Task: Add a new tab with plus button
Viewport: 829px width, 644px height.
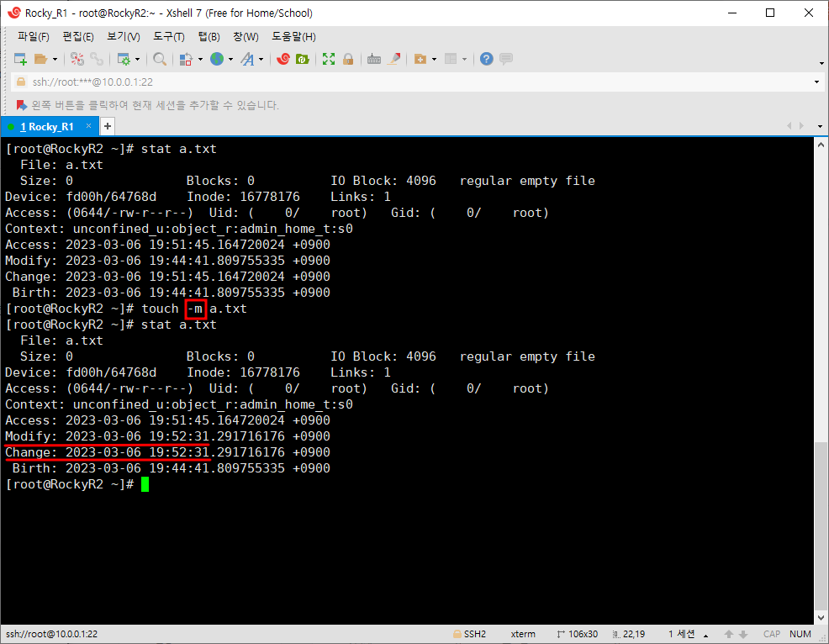Action: point(108,126)
